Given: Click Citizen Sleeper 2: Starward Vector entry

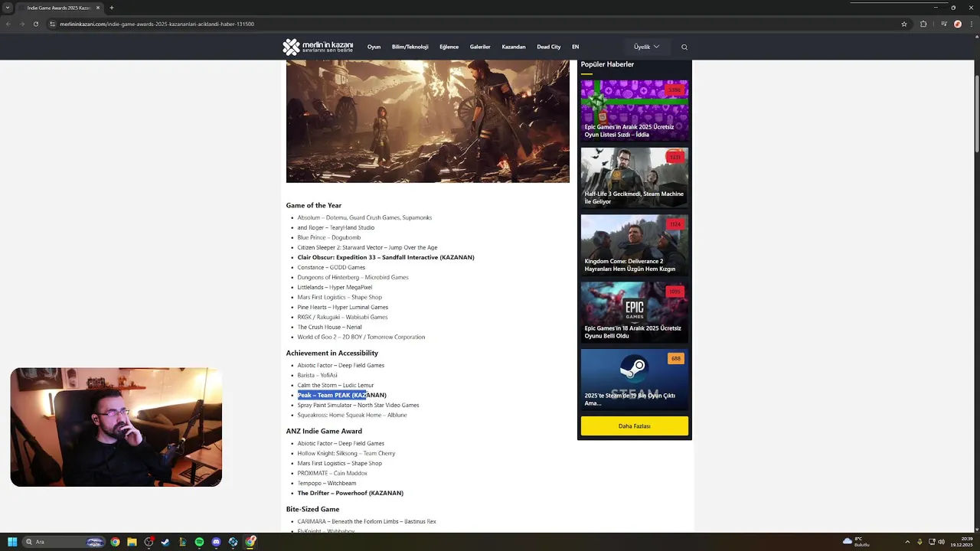Looking at the screenshot, I should [x=367, y=247].
